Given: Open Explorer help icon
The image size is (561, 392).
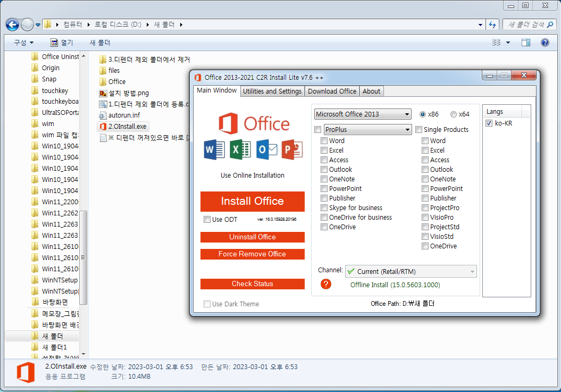Looking at the screenshot, I should pyautogui.click(x=545, y=43).
